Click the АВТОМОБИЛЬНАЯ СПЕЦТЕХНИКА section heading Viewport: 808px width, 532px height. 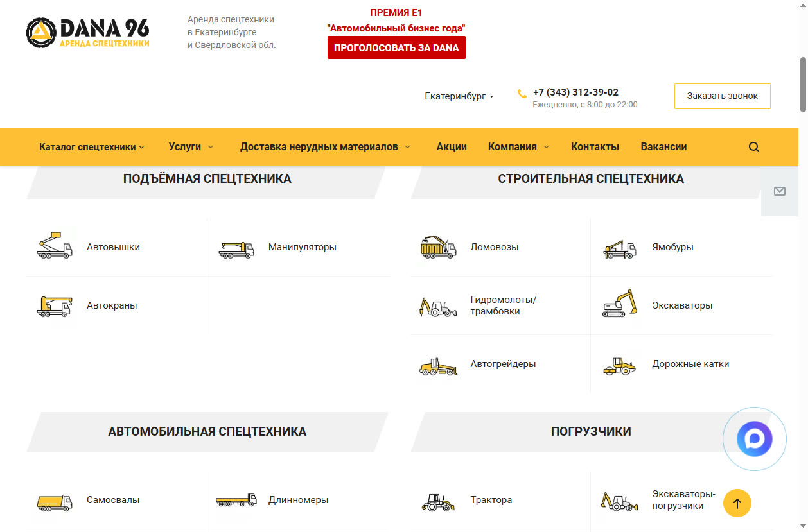[x=207, y=432]
